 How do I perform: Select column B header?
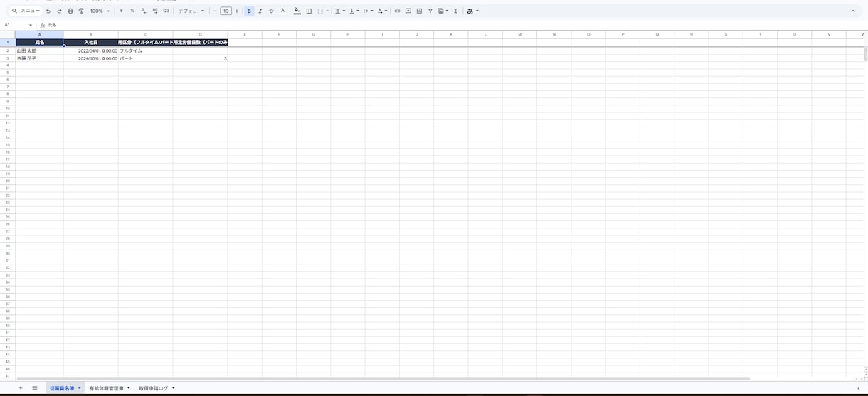91,34
